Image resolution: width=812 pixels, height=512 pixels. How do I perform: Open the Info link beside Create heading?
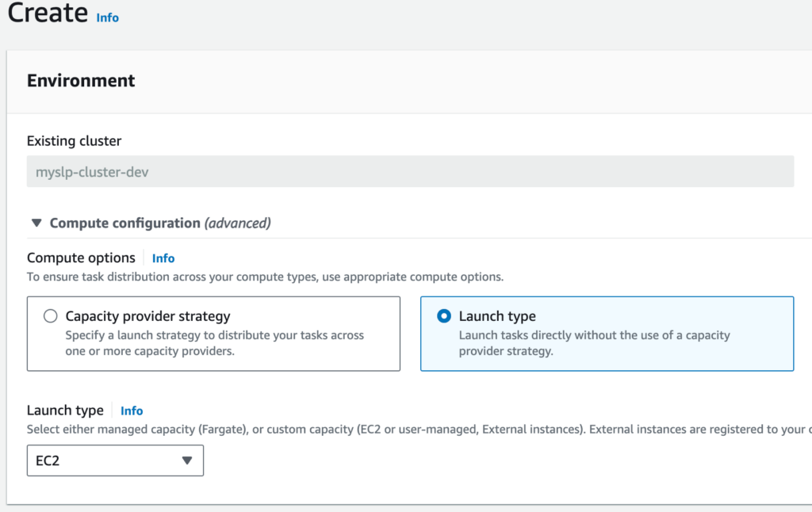pyautogui.click(x=107, y=17)
